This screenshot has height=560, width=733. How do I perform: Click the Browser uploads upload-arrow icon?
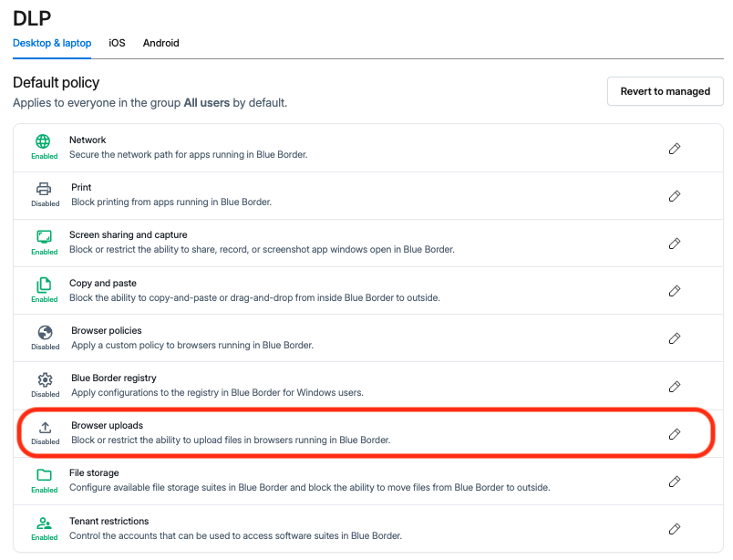(45, 427)
